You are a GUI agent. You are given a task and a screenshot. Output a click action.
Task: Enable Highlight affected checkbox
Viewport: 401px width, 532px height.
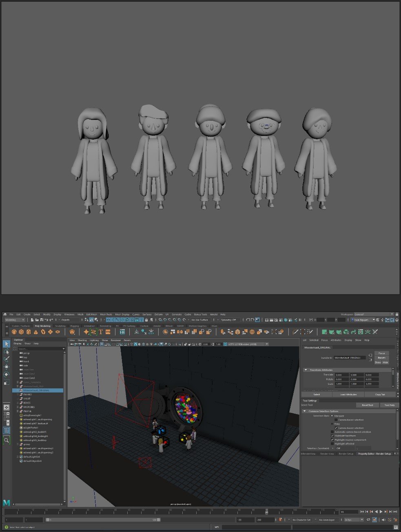click(332, 444)
